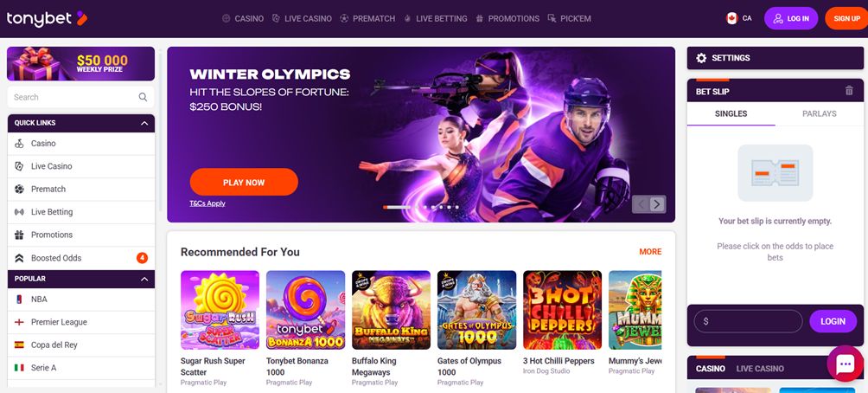Image resolution: width=868 pixels, height=393 pixels.
Task: Collapse the Popular section
Action: pyautogui.click(x=144, y=279)
